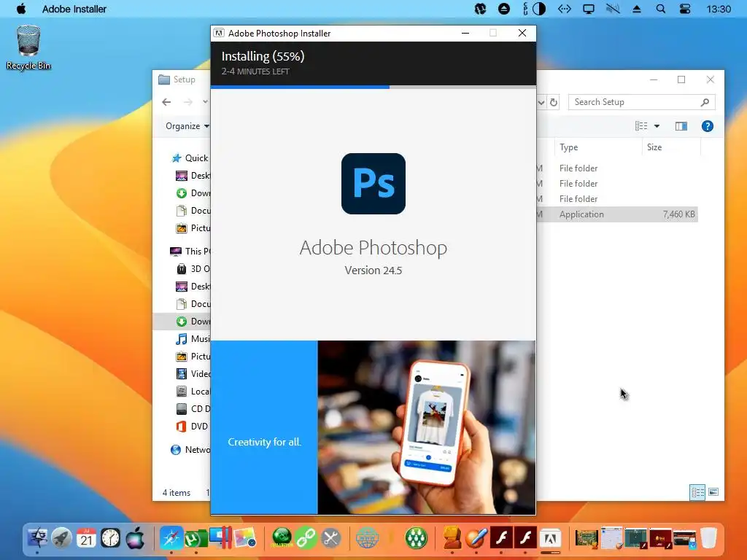
Task: Switch to large icons view in status bar
Action: pos(713,492)
